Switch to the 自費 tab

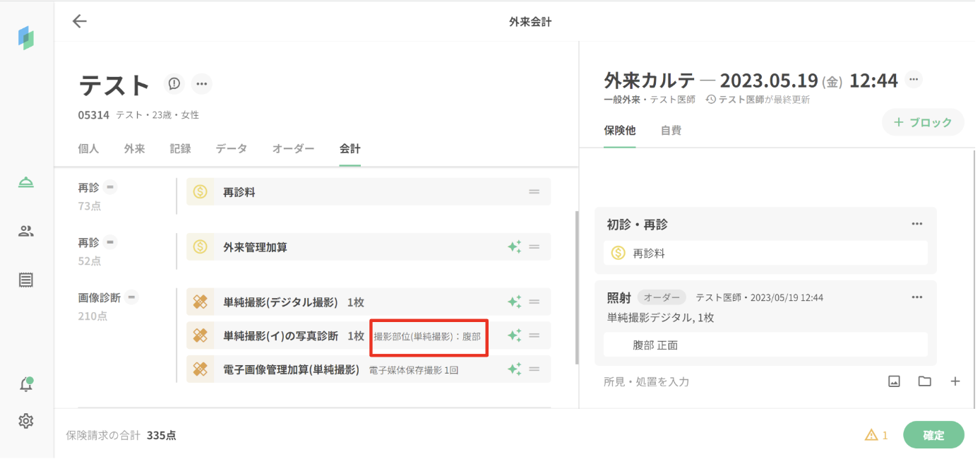(x=671, y=131)
